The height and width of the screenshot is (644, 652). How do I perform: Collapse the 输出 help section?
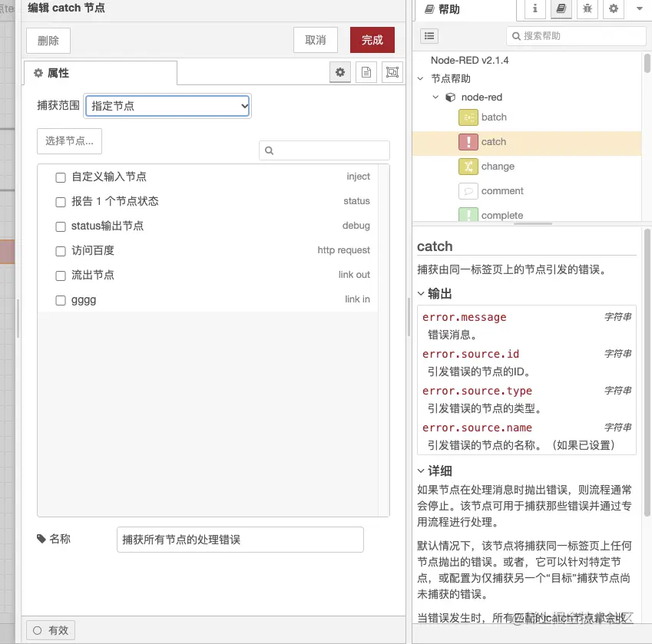421,294
